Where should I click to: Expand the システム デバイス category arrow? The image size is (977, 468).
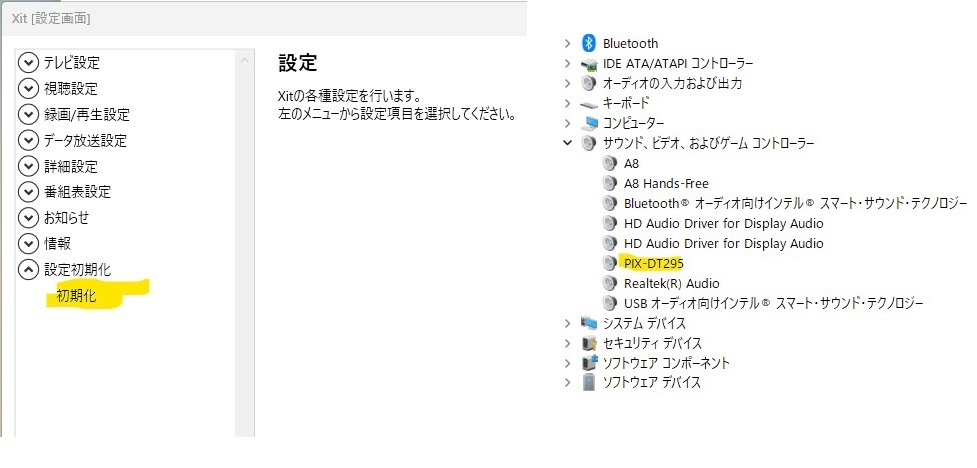click(x=567, y=323)
